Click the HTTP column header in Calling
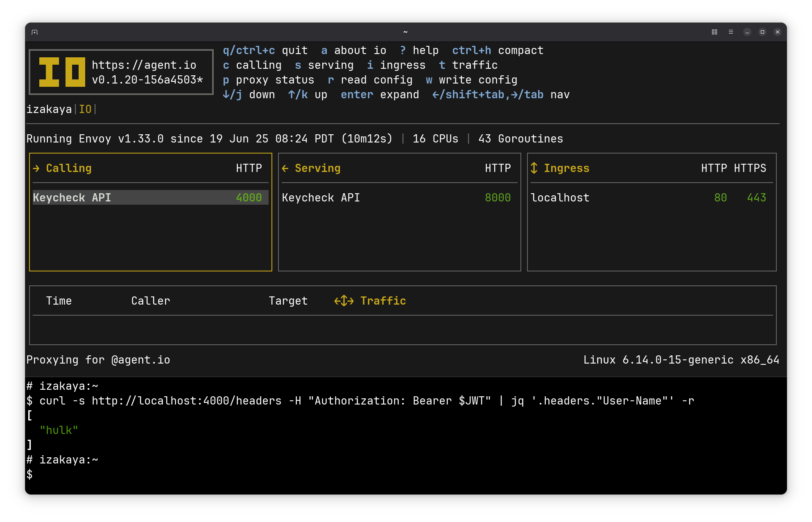Screen dimensions: 812x522 coord(249,168)
